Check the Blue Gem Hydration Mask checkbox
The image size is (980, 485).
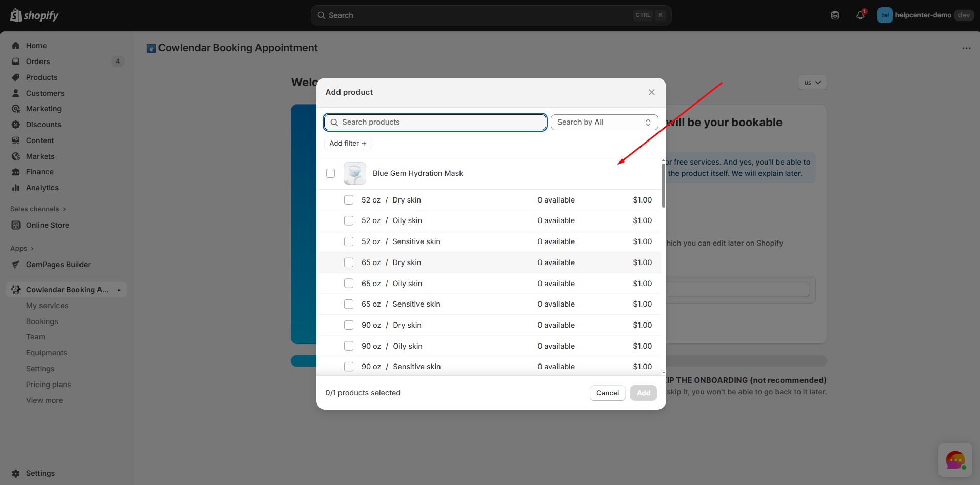click(x=331, y=173)
